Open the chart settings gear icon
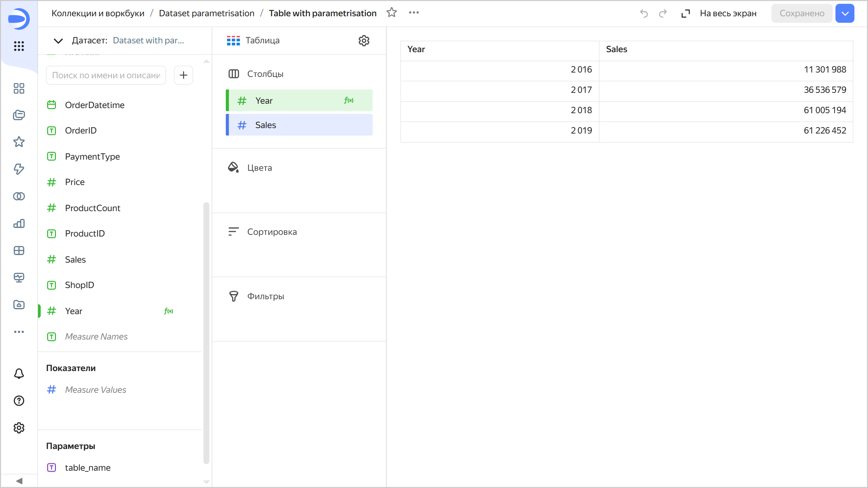Image resolution: width=868 pixels, height=488 pixels. (x=364, y=41)
